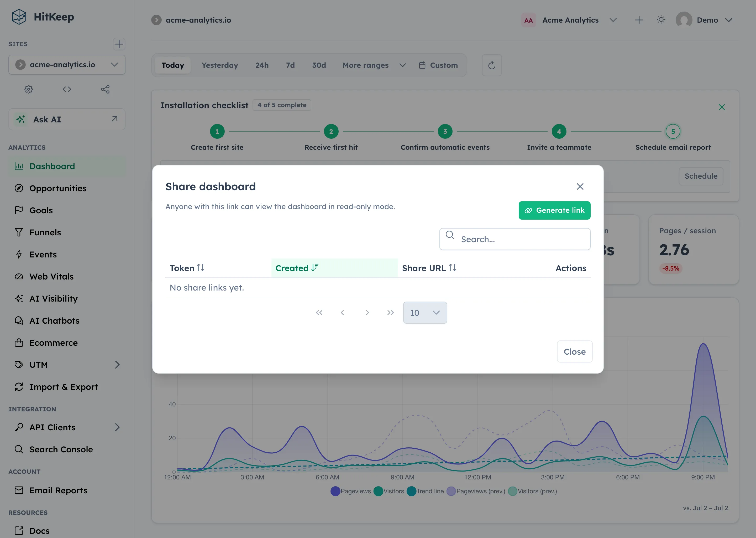This screenshot has width=756, height=538.
Task: Open Opportunities page
Action: [x=67, y=188]
